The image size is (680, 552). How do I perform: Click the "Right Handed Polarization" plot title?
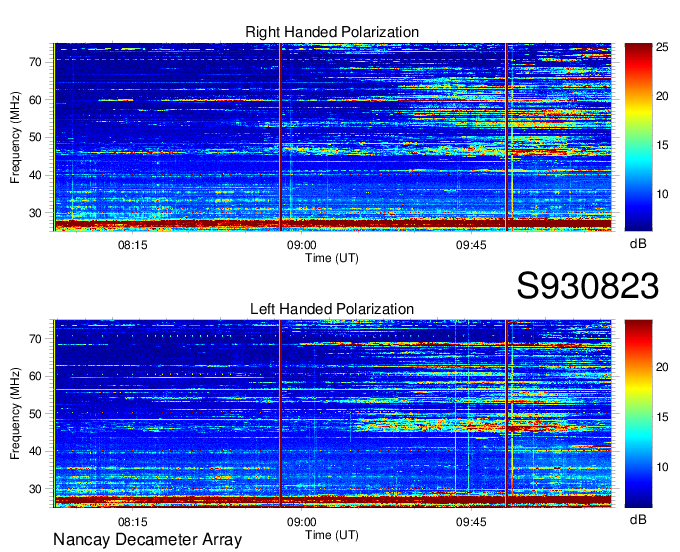coord(332,32)
